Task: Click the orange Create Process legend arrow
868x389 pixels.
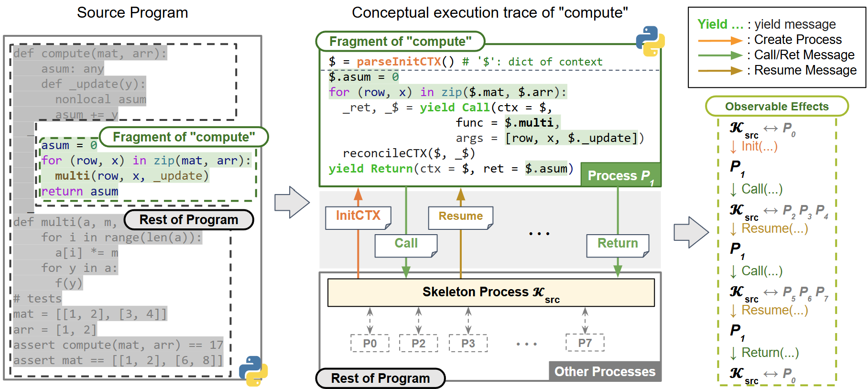Action: click(720, 41)
